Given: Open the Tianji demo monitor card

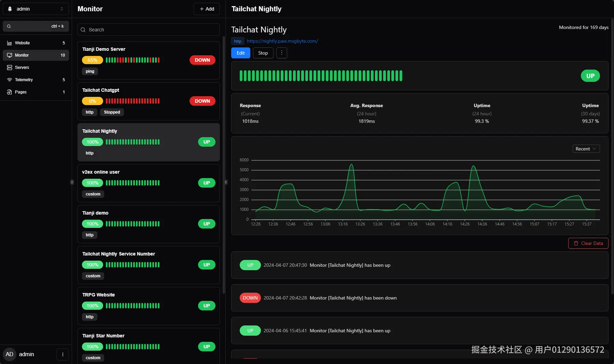Looking at the screenshot, I should click(x=149, y=224).
